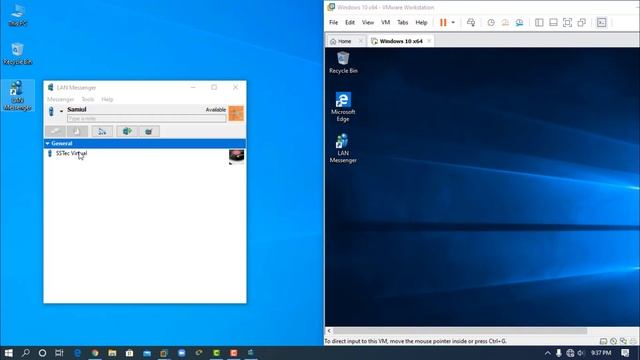
Task: Open the network tray icon
Action: point(570,353)
